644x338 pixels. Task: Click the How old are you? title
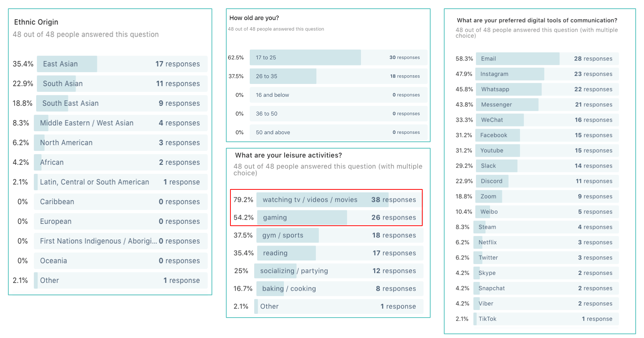pos(254,18)
